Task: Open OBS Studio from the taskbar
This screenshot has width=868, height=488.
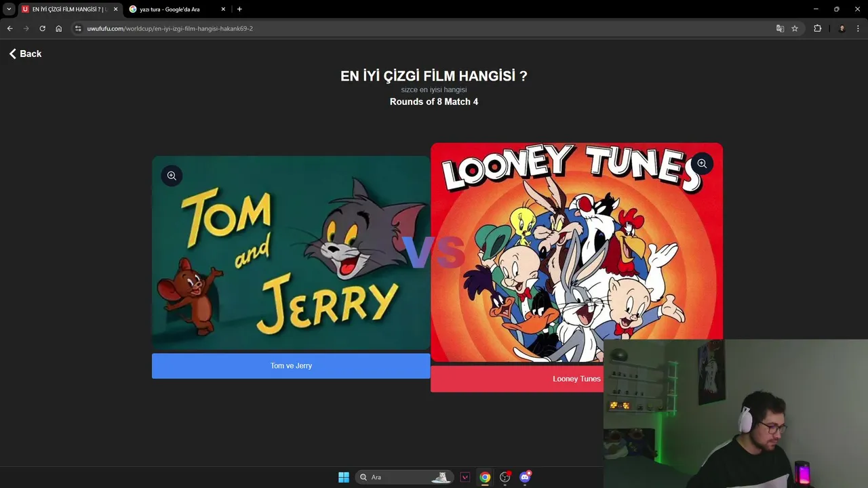Action: (505, 477)
